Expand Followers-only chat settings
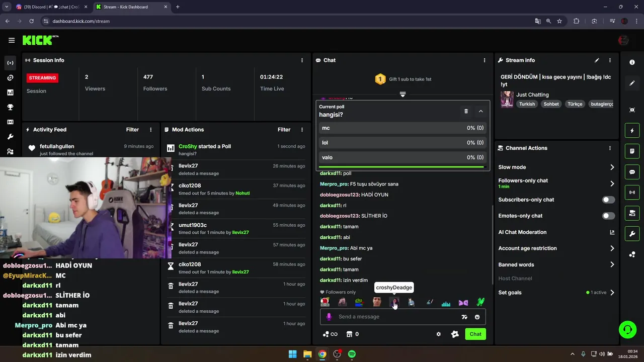Screen dimensions: 644x362 point(612,184)
